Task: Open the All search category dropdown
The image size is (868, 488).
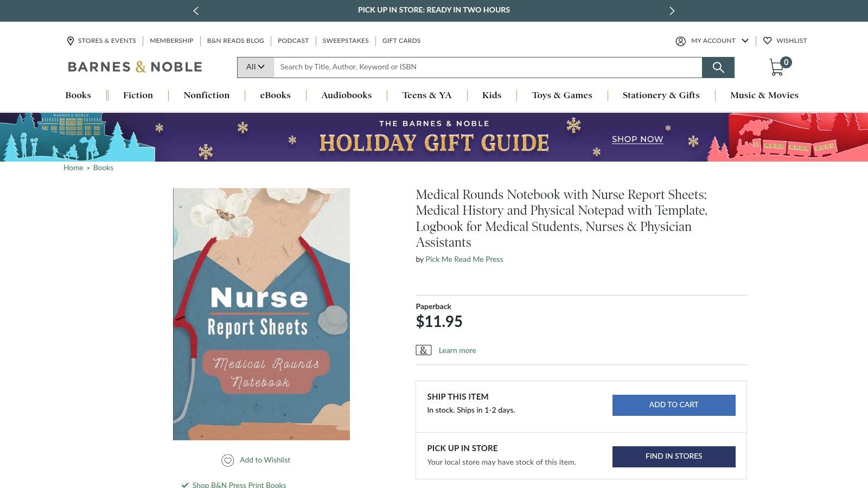Action: (x=254, y=67)
